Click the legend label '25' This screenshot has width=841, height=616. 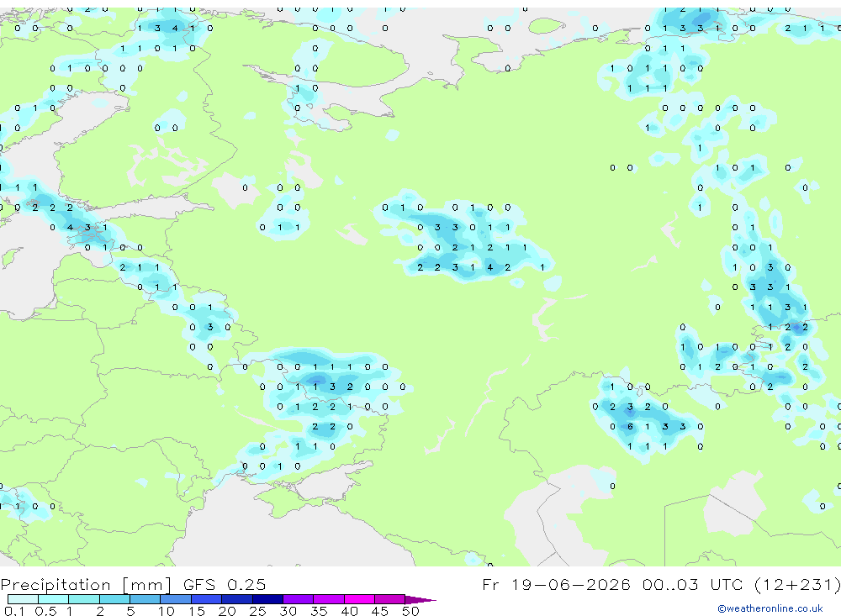click(257, 611)
